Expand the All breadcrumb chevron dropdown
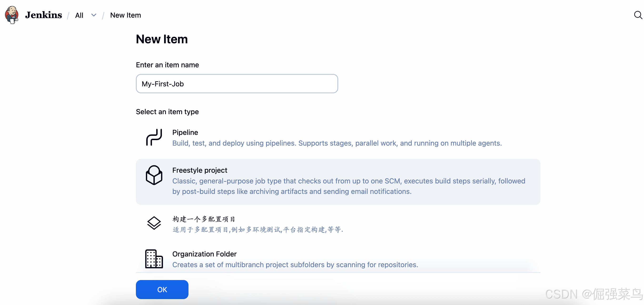This screenshot has width=644, height=305. pyautogui.click(x=94, y=15)
